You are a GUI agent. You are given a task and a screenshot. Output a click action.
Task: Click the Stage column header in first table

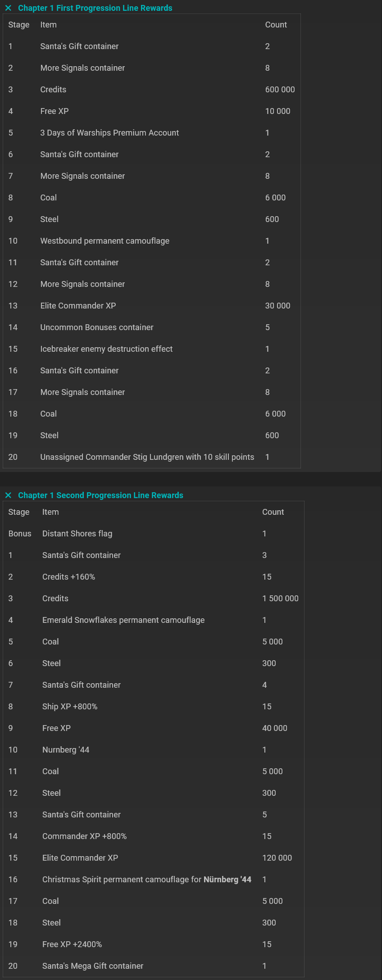click(x=18, y=25)
